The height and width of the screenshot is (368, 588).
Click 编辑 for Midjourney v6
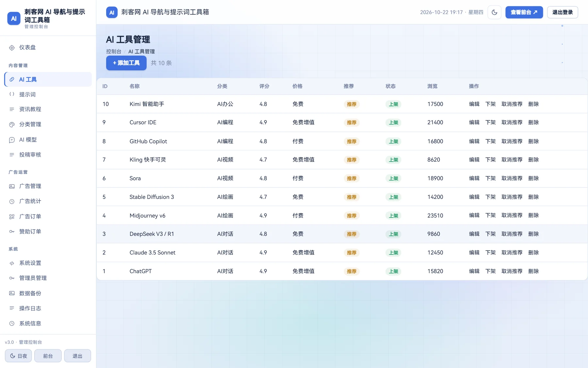pyautogui.click(x=474, y=215)
